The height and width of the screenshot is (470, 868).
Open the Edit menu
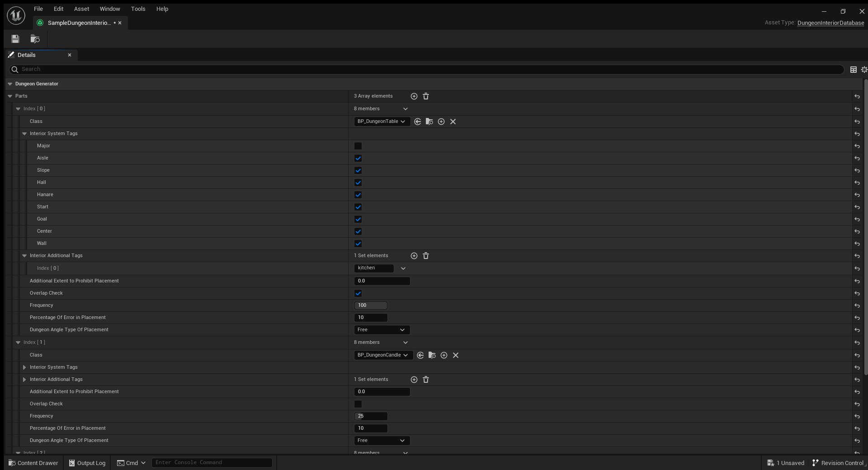(x=59, y=9)
